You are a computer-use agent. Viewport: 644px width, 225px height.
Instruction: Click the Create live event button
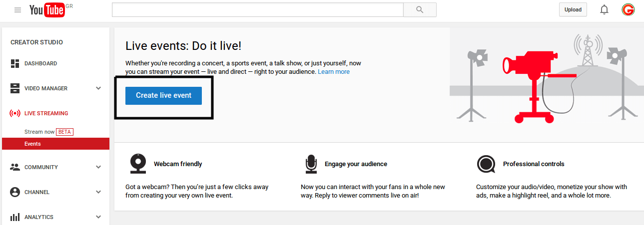(163, 95)
